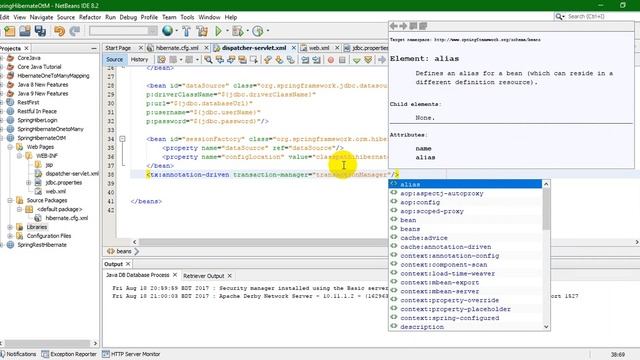
Task: Switch to web.xml editor tab
Action: pyautogui.click(x=318, y=48)
